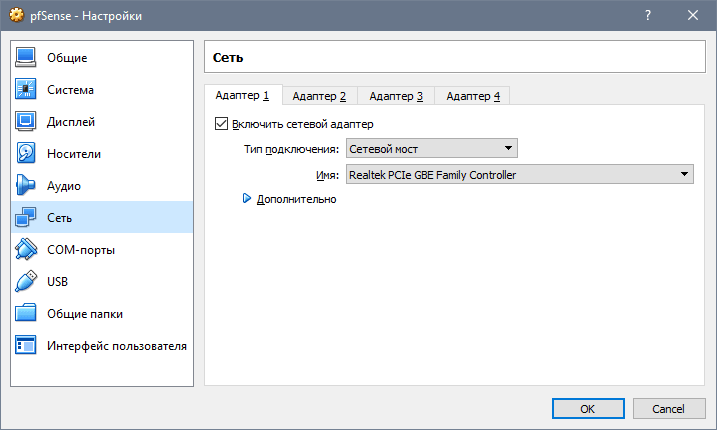
Task: Click the COM-порты connector icon
Action: click(27, 250)
